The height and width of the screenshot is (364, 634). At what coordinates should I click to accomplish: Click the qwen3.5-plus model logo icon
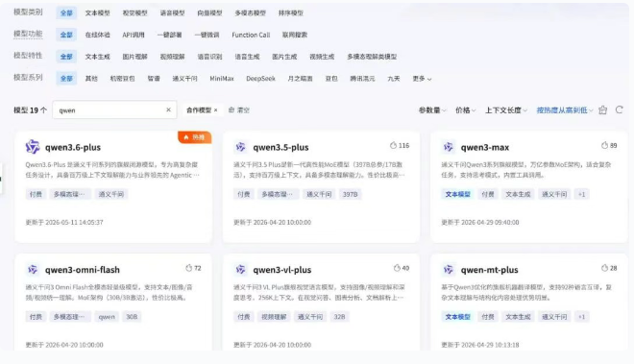pos(240,147)
